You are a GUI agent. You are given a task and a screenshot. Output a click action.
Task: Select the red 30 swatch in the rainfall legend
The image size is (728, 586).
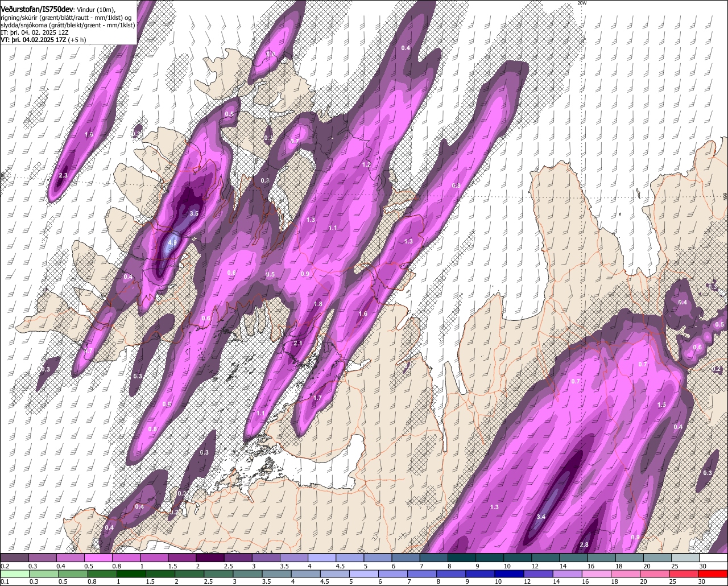pyautogui.click(x=713, y=573)
